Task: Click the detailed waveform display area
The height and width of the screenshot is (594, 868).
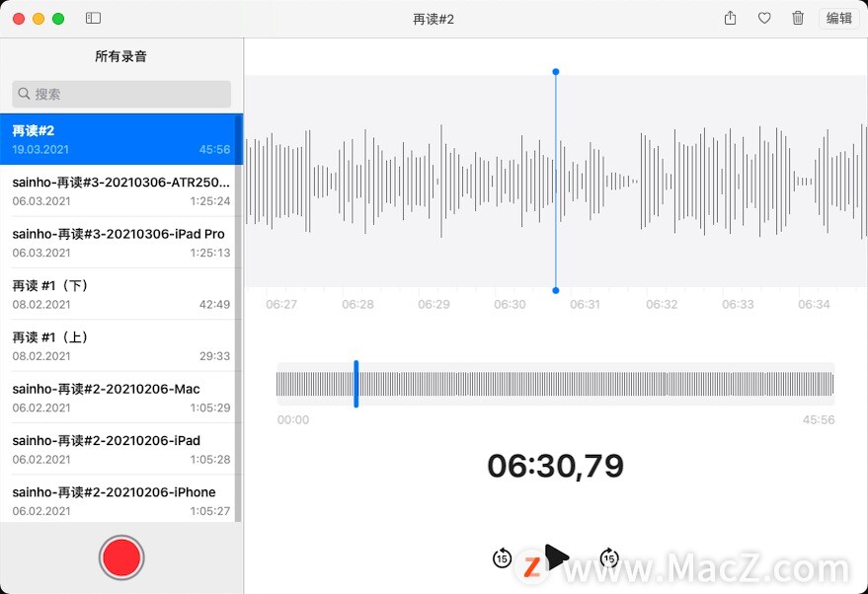Action: [556, 181]
